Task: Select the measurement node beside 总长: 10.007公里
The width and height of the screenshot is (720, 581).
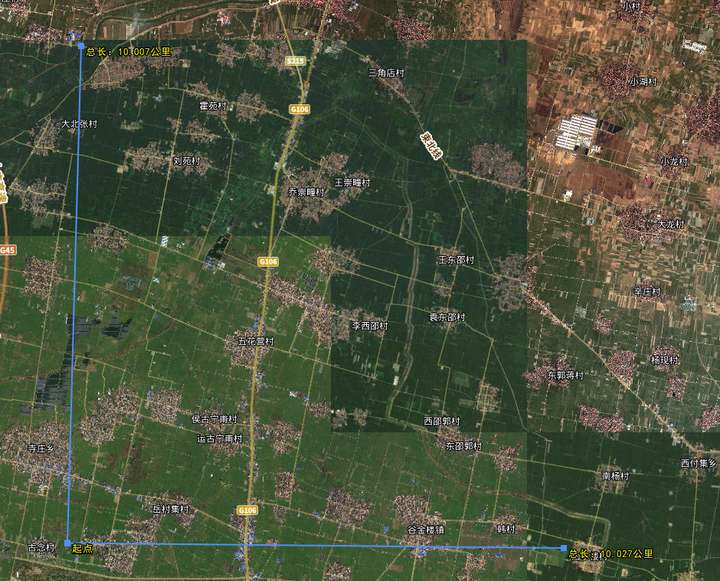Action: point(81,46)
